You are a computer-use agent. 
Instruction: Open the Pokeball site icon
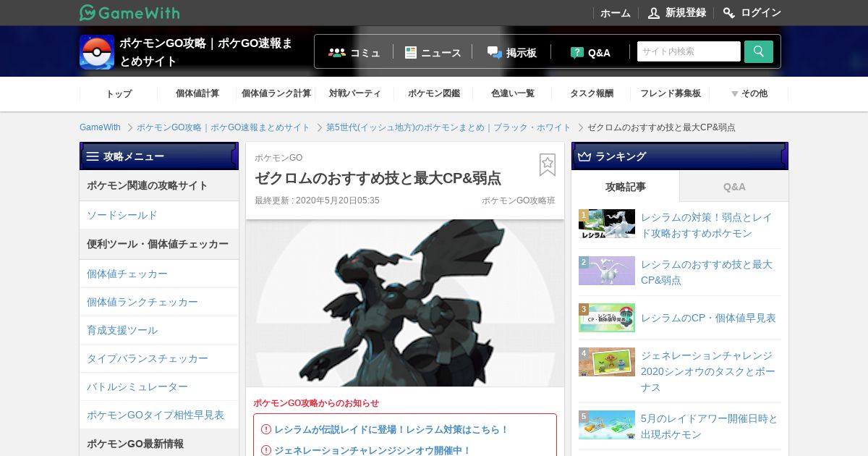pos(97,52)
